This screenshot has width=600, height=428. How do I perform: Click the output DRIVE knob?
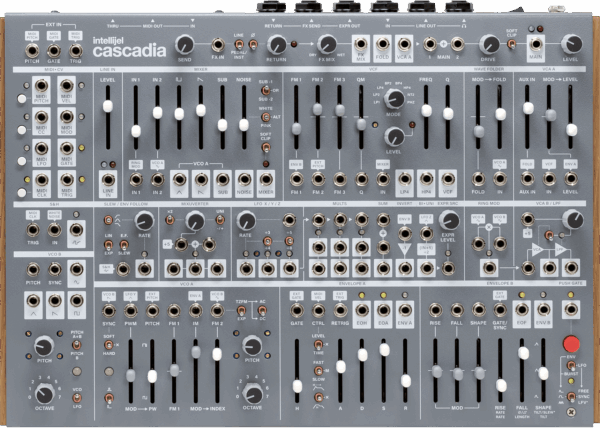coord(489,43)
